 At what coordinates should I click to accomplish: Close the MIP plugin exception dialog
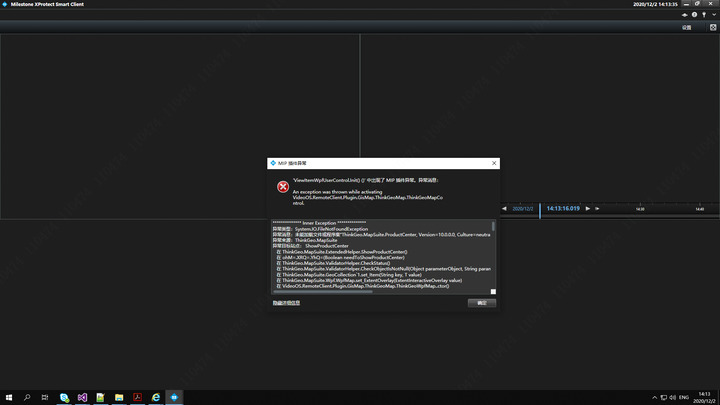[x=494, y=162]
